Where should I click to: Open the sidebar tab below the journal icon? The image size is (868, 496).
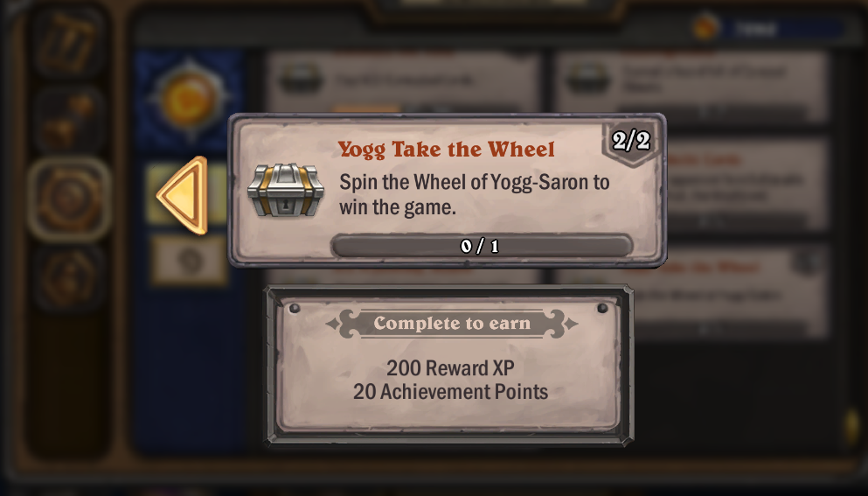tap(69, 120)
